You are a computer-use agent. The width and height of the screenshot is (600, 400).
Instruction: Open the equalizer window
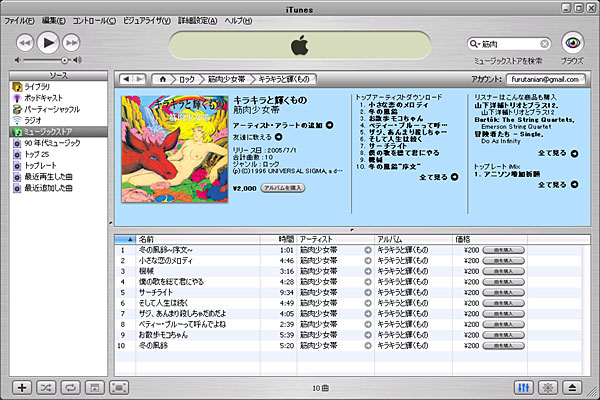522,387
